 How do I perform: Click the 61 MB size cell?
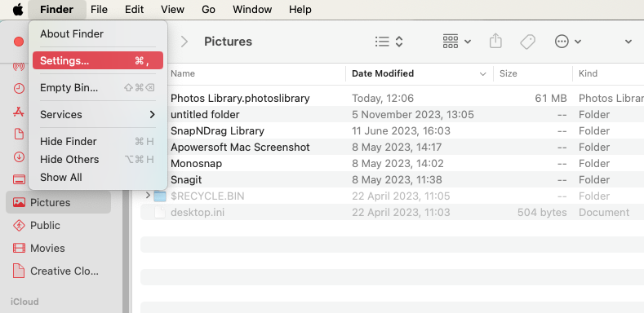click(551, 98)
